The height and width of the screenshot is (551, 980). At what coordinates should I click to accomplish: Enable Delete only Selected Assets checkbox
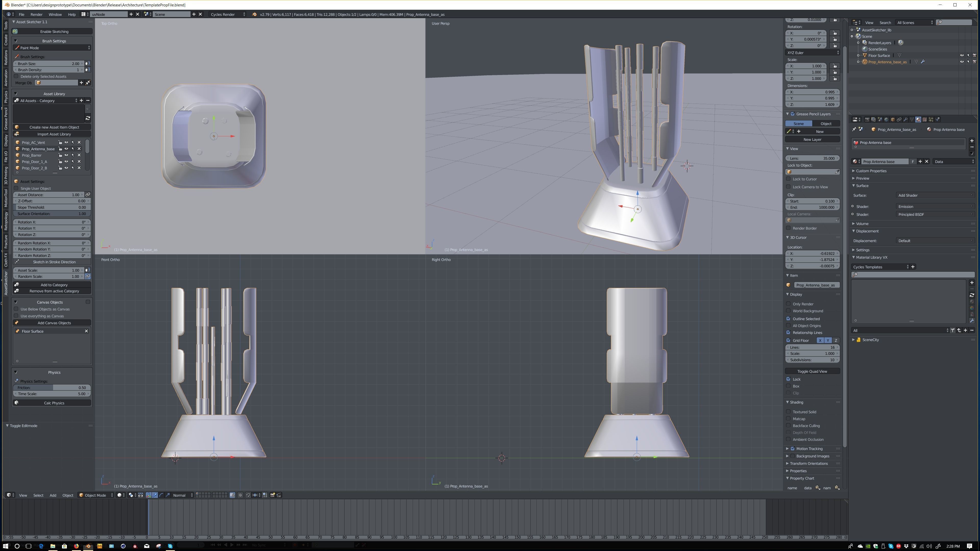(x=16, y=77)
